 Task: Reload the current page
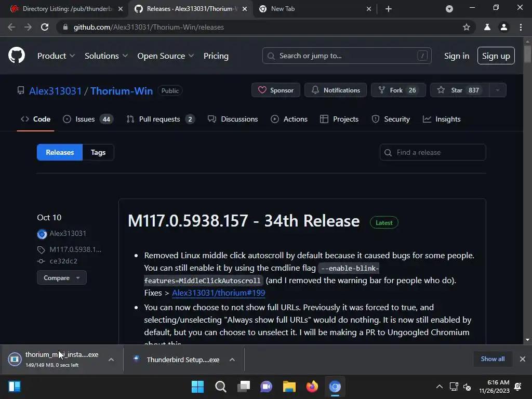pyautogui.click(x=45, y=27)
